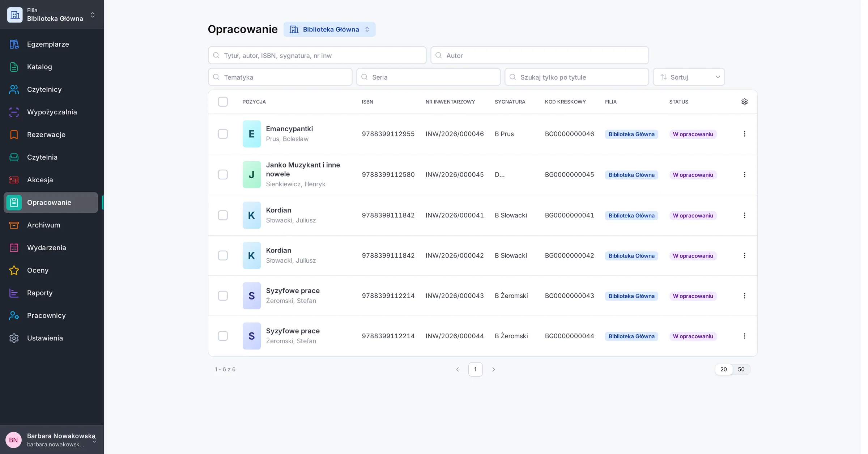Toggle the select-all checkbox in table header

[x=223, y=102]
